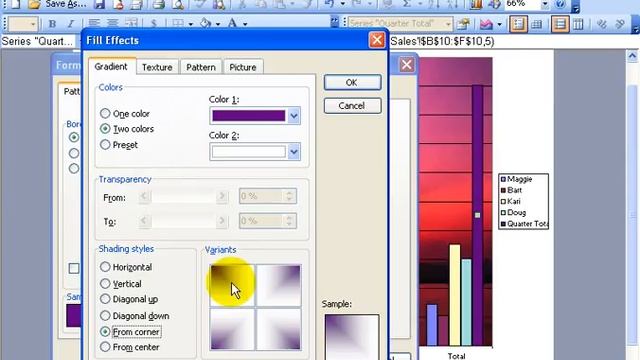The image size is (640, 360).
Task: Select the From center shading style
Action: point(105,347)
